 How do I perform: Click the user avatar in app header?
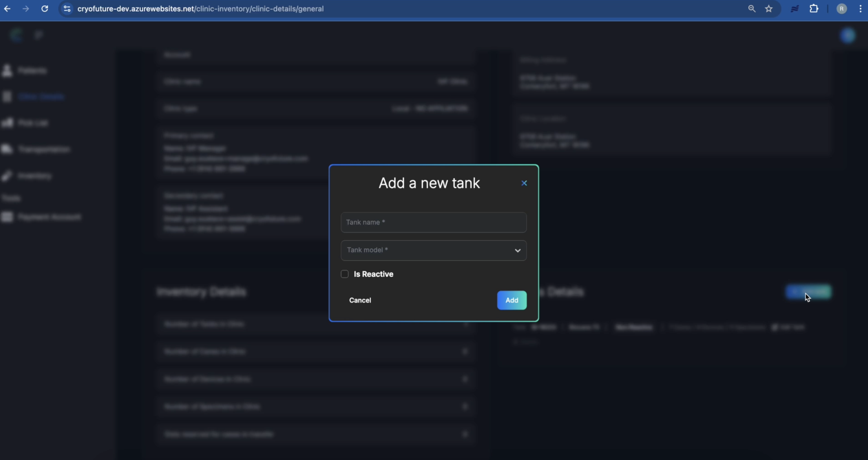pyautogui.click(x=847, y=35)
